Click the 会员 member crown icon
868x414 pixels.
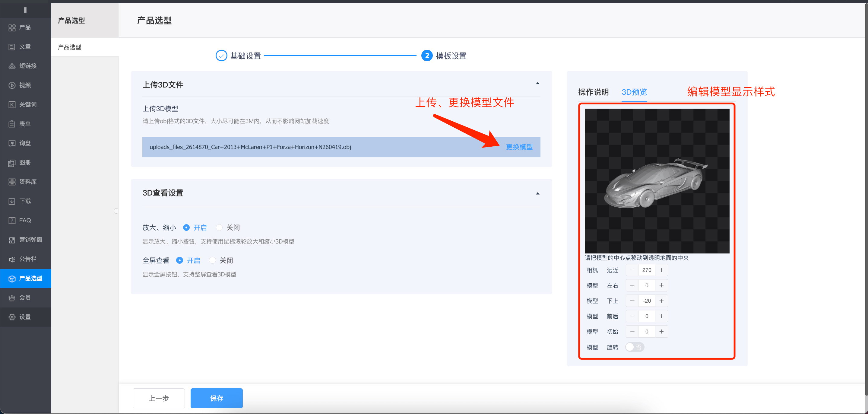12,298
